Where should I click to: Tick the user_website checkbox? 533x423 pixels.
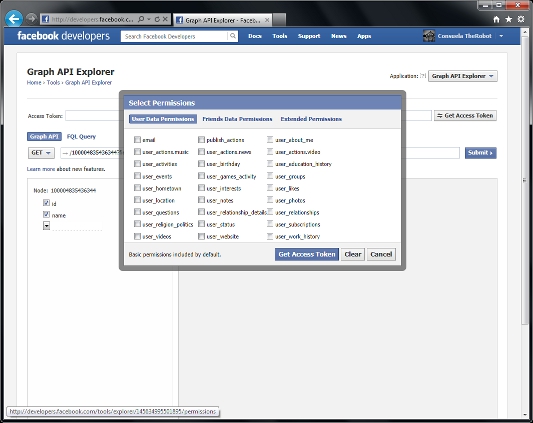[x=201, y=236]
